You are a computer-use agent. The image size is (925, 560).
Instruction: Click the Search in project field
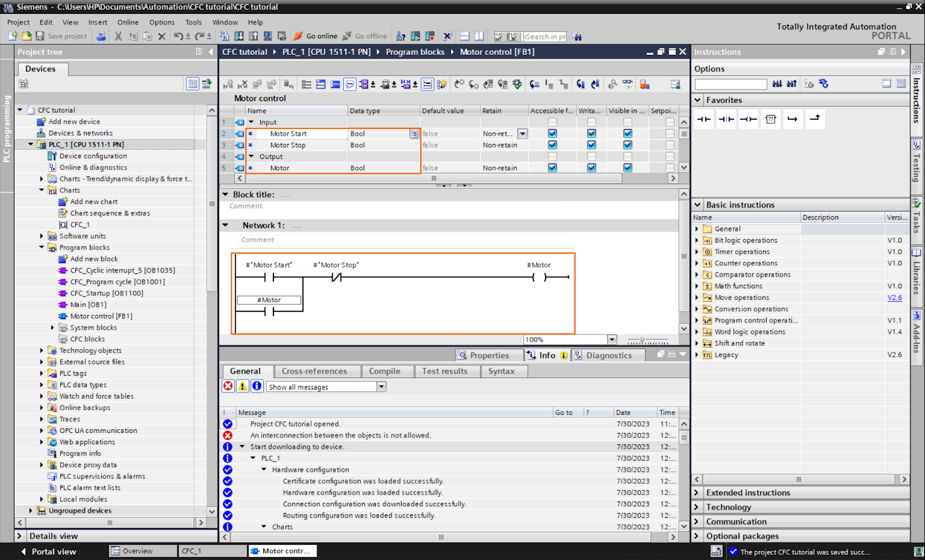coord(544,36)
